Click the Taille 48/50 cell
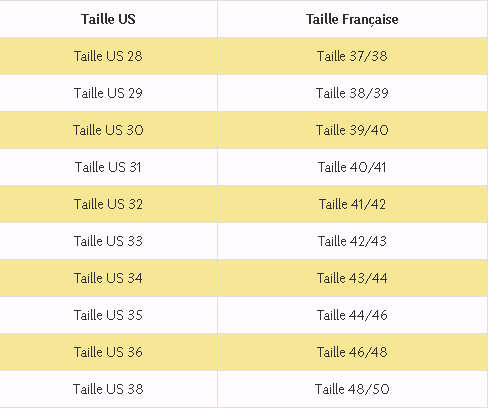 click(352, 389)
